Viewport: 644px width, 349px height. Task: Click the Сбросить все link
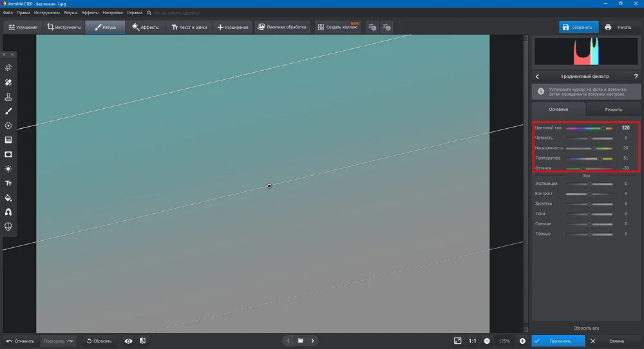click(586, 328)
